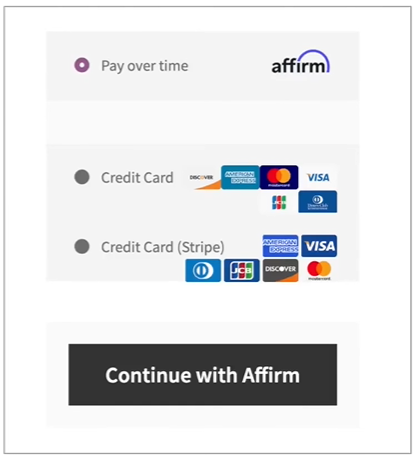413x457 pixels.
Task: Click the Stripe American Express icon
Action: pos(280,246)
